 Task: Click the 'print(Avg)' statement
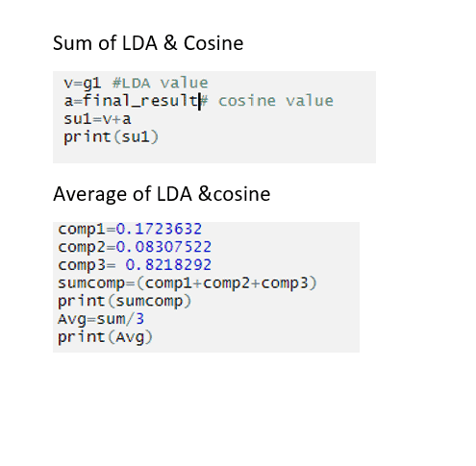point(105,337)
